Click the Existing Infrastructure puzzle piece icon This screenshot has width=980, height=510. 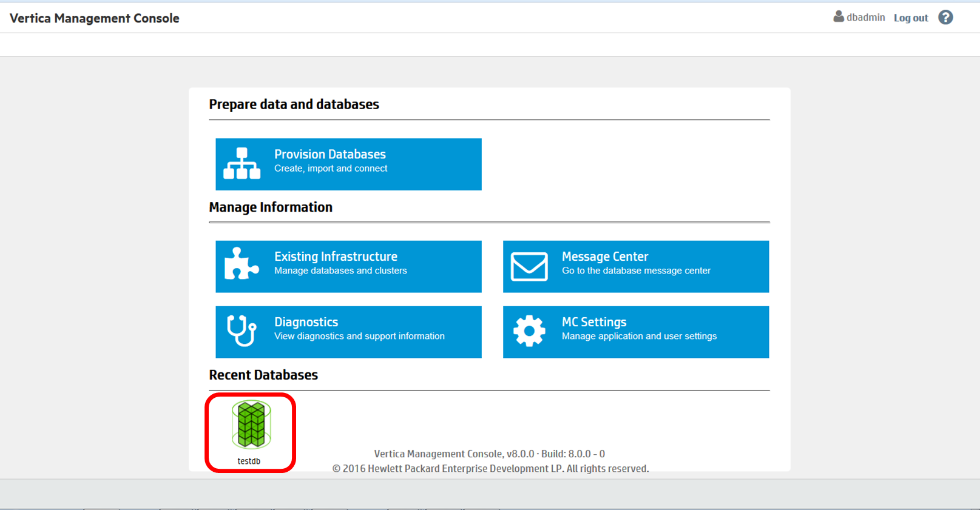pos(242,264)
